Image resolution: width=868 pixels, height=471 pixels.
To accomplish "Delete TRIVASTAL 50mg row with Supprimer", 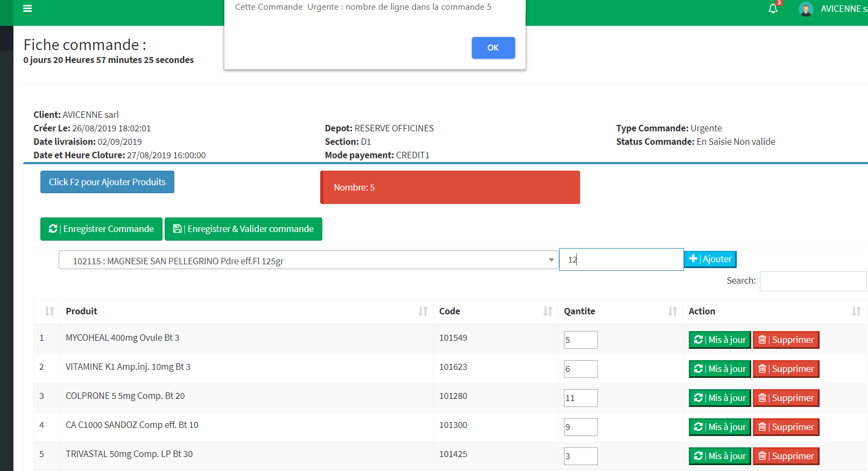I will click(x=786, y=456).
